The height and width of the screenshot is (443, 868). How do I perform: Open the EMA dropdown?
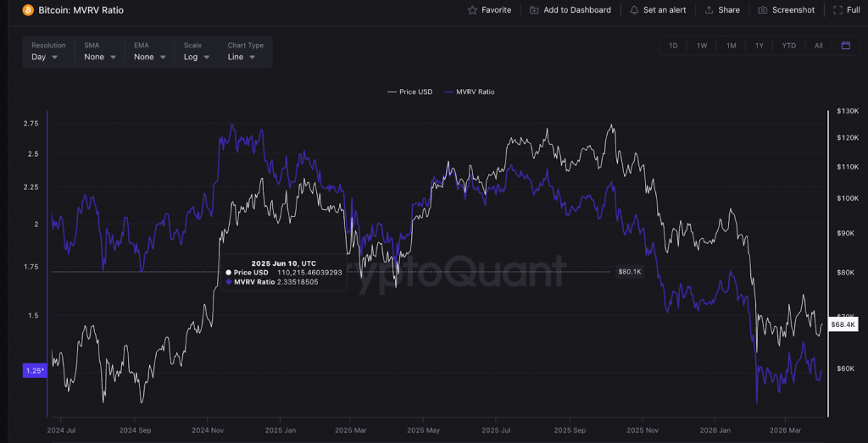pos(149,57)
